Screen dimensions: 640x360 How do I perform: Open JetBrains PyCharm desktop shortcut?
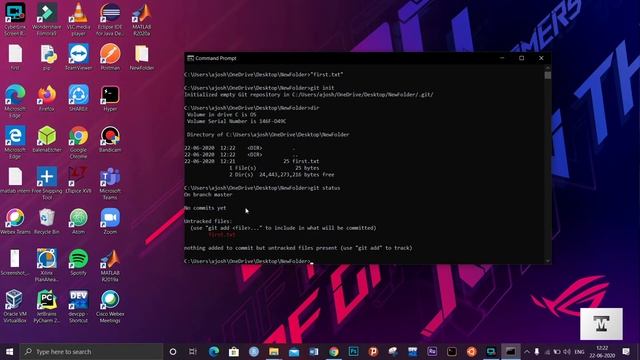47,306
